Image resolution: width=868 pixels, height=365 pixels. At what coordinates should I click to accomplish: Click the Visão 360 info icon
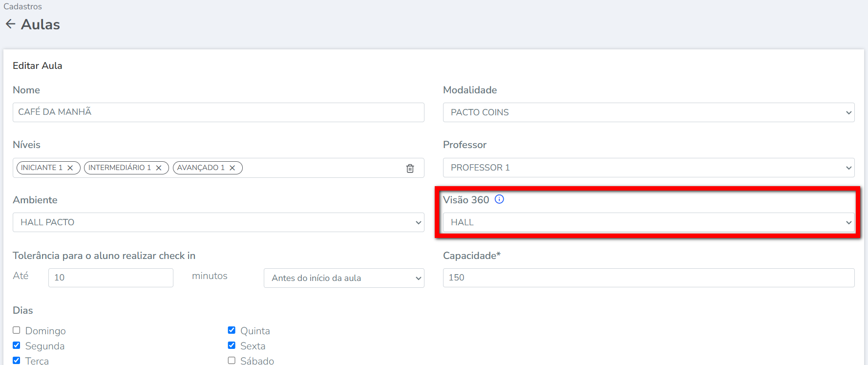point(499,199)
